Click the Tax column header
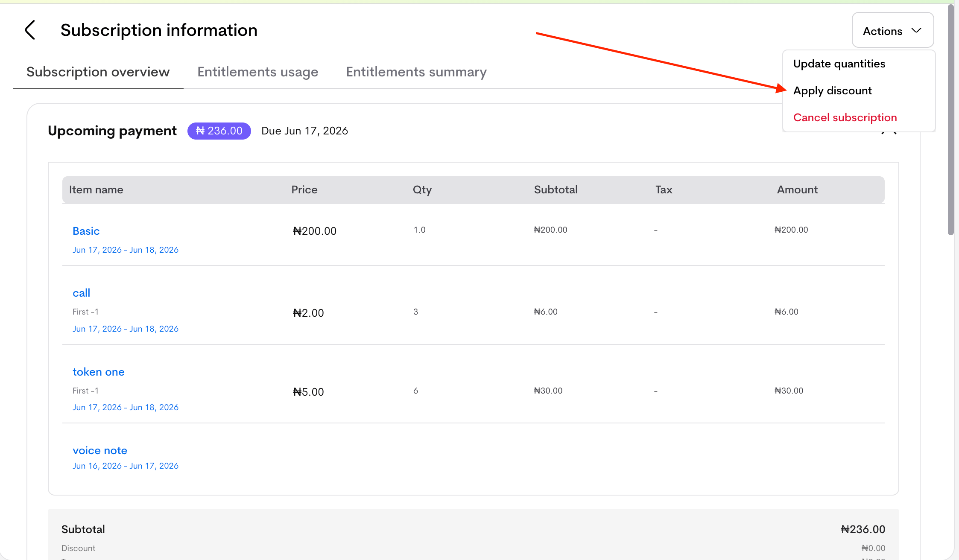The width and height of the screenshot is (959, 560). pos(664,190)
